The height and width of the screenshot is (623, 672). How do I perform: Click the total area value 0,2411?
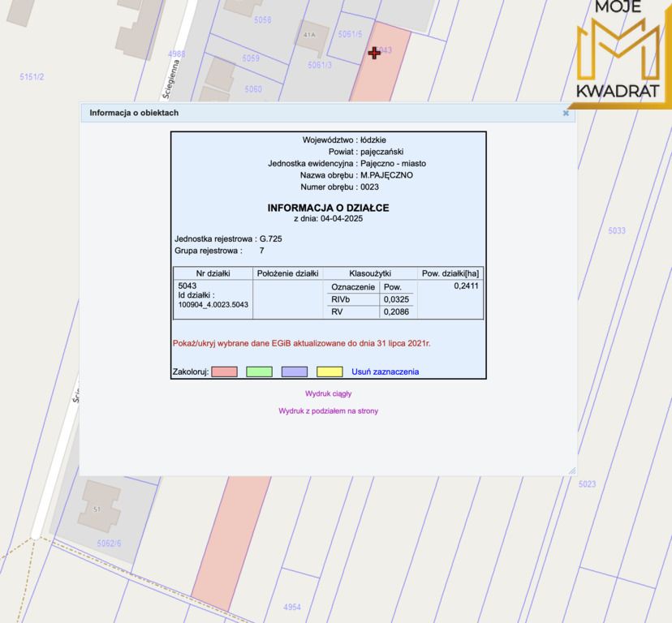click(467, 286)
